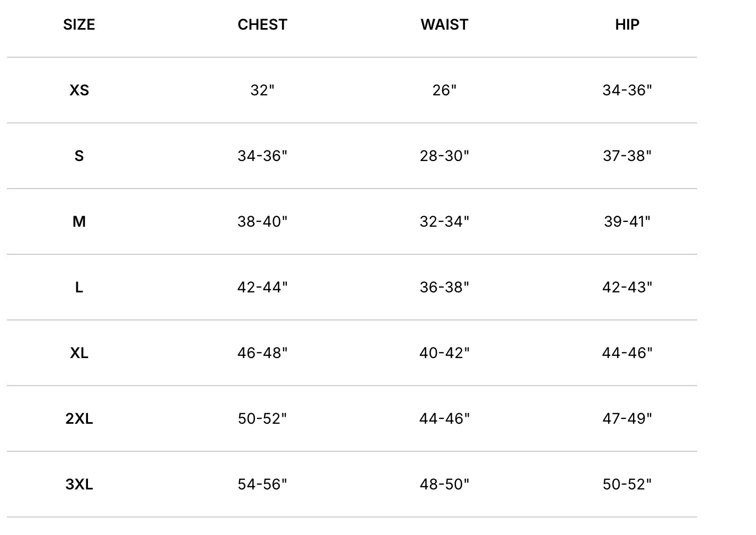756x535 pixels.
Task: Click the XL hip value 44-46"
Action: (627, 353)
